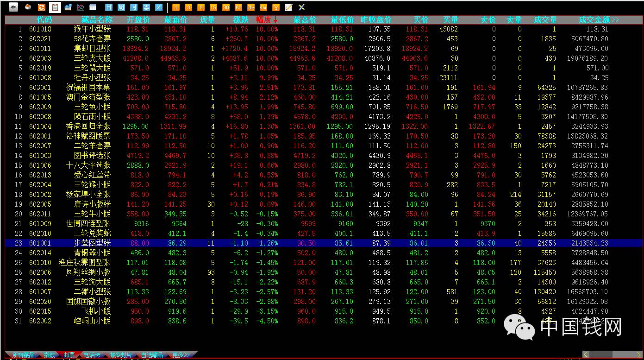Select the 15-minute chart icon
The height and width of the screenshot is (360, 644).
click(x=213, y=7)
